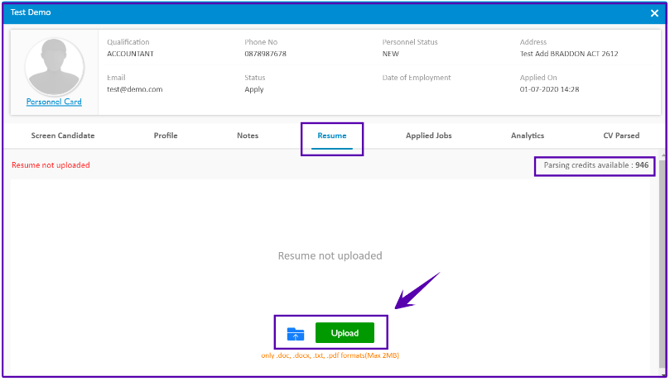Click the ACCOUNTANT qualification value

(x=130, y=54)
